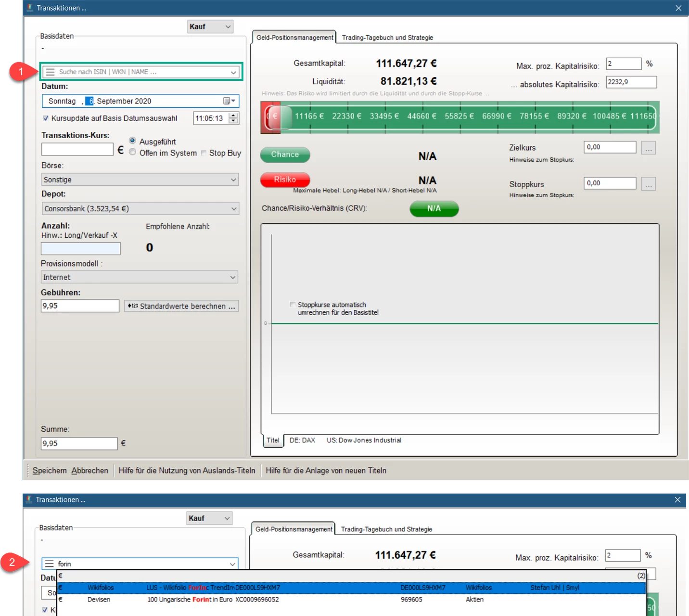Expand the ISIN search dropdown arrow in the top window
Viewport: 689px width, 616px height.
[233, 72]
